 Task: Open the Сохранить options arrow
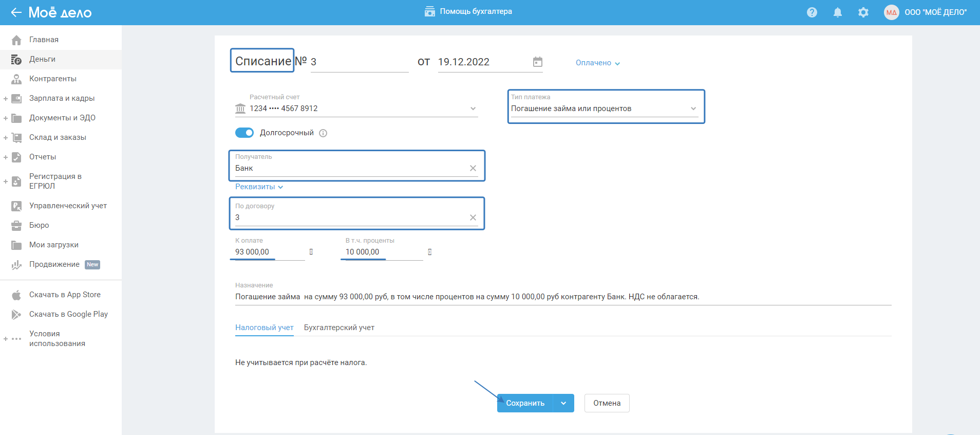563,403
